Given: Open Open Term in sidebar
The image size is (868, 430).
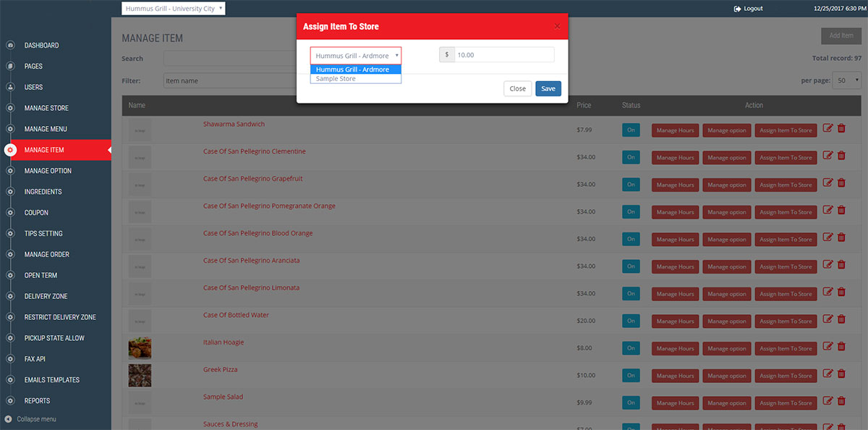Looking at the screenshot, I should [x=41, y=276].
